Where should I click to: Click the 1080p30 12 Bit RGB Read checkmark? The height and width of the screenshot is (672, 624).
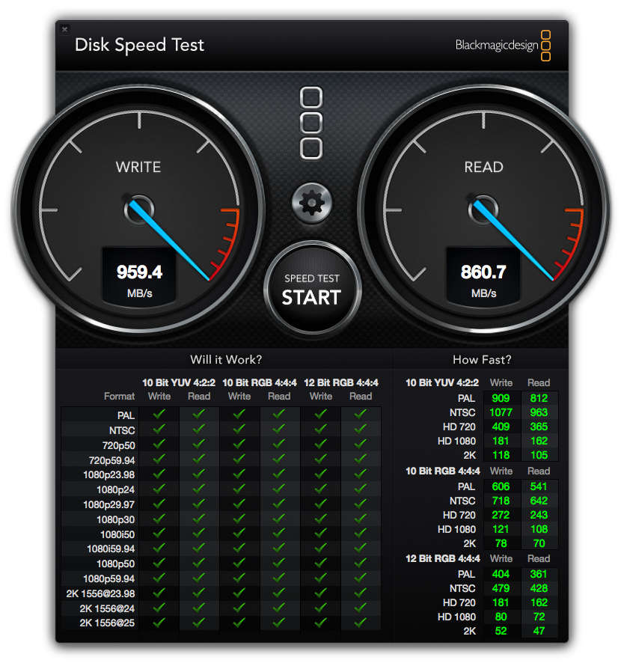tap(361, 519)
